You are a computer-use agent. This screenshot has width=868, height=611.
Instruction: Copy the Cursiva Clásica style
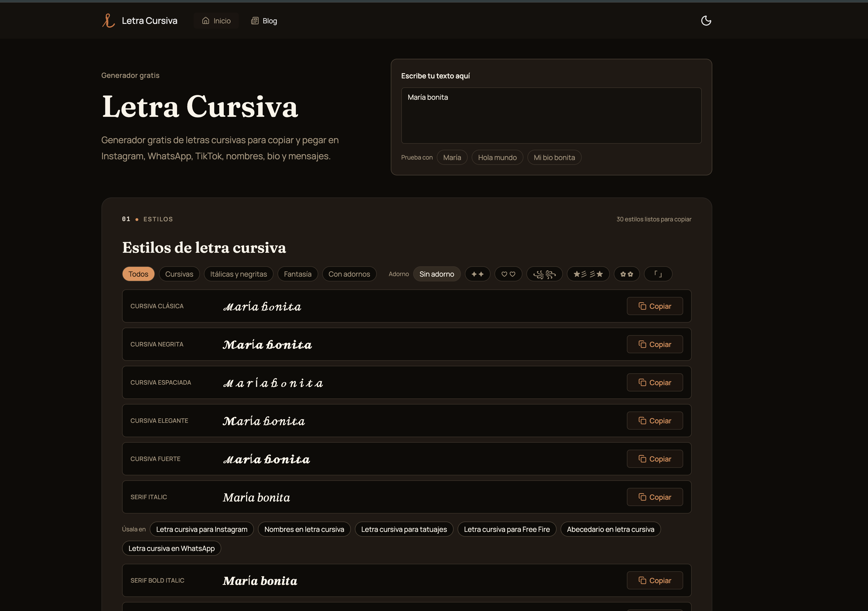tap(655, 306)
